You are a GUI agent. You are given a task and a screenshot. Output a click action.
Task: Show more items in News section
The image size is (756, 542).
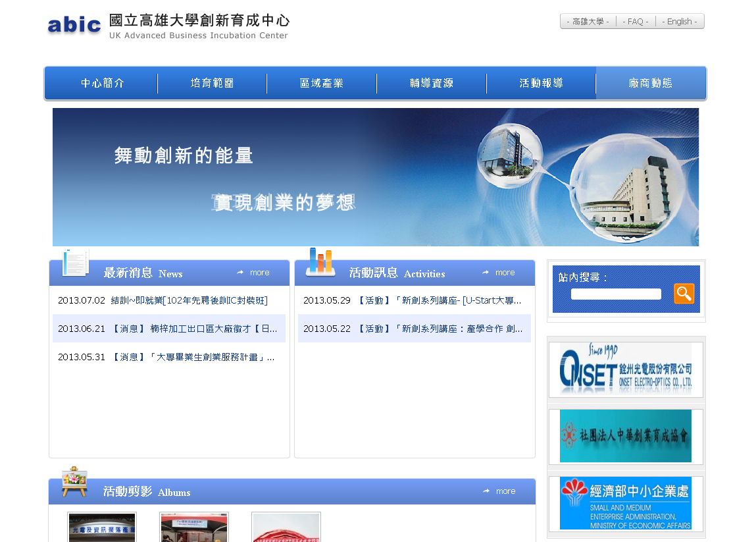pos(253,273)
